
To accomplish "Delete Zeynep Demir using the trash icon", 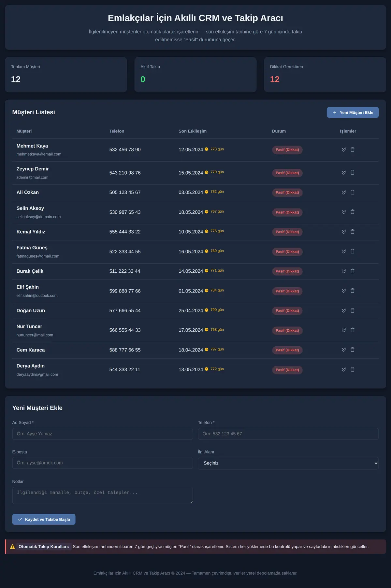I will click(x=353, y=172).
